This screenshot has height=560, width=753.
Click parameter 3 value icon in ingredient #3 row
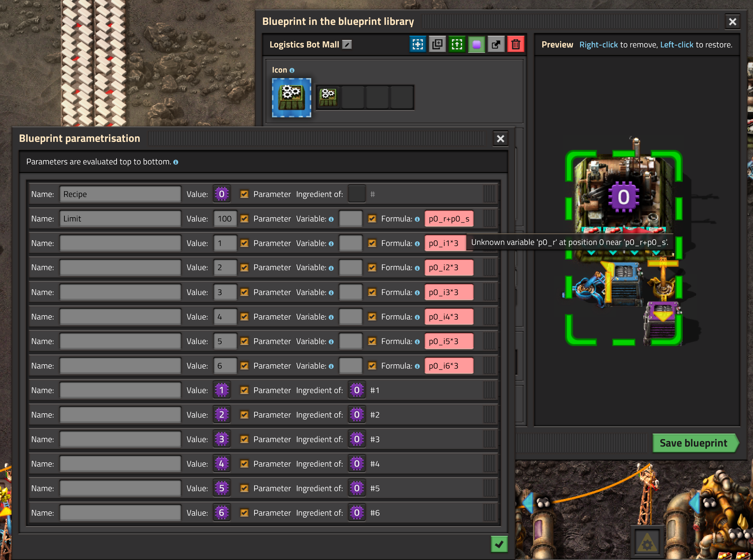[222, 439]
